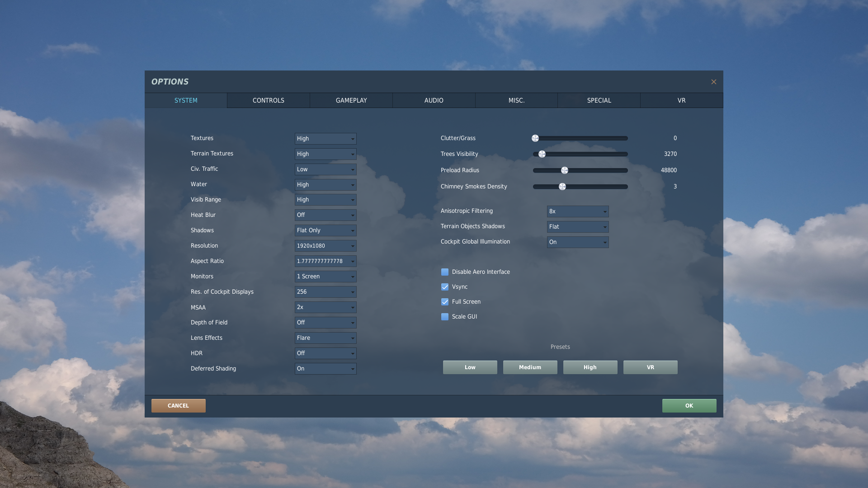Adjust the Preload Radius slider handle
The width and height of the screenshot is (868, 488).
coord(565,170)
